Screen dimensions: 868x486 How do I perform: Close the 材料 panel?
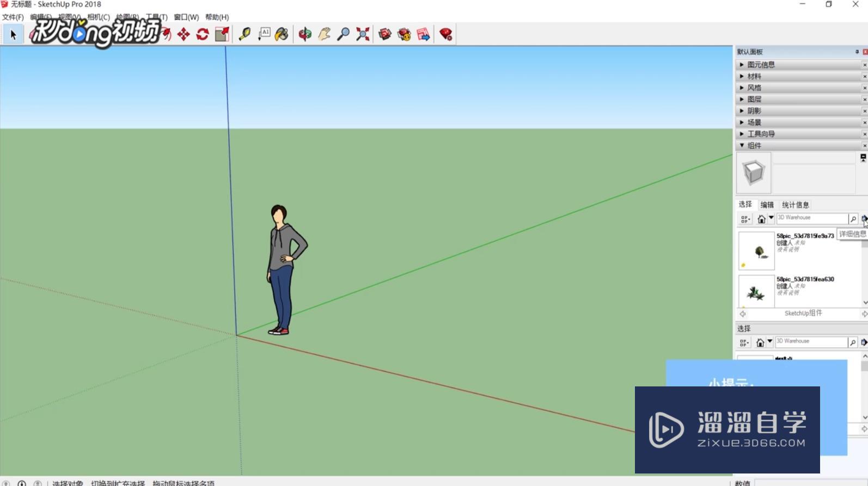click(865, 76)
